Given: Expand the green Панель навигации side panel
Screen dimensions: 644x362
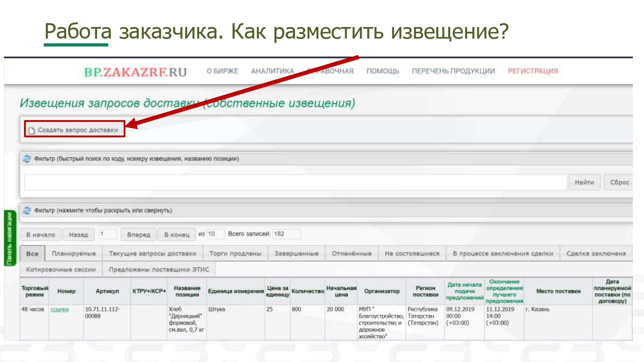Looking at the screenshot, I should pyautogui.click(x=9, y=238).
